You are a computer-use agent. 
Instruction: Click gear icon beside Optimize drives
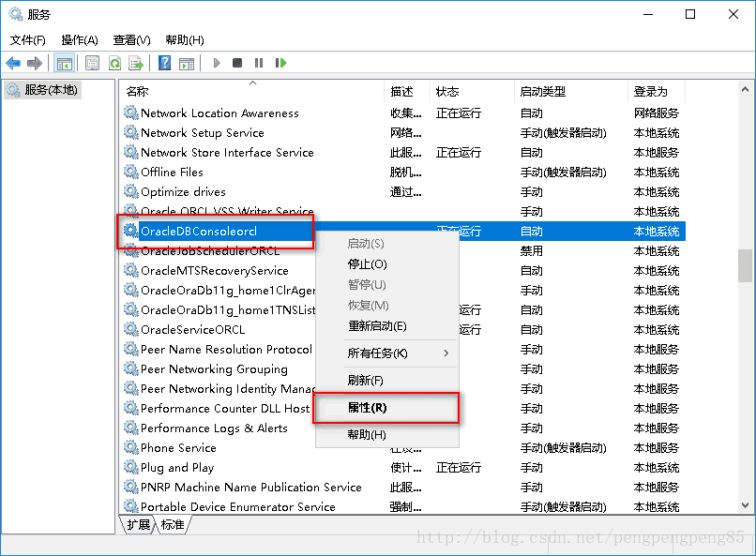click(x=131, y=192)
